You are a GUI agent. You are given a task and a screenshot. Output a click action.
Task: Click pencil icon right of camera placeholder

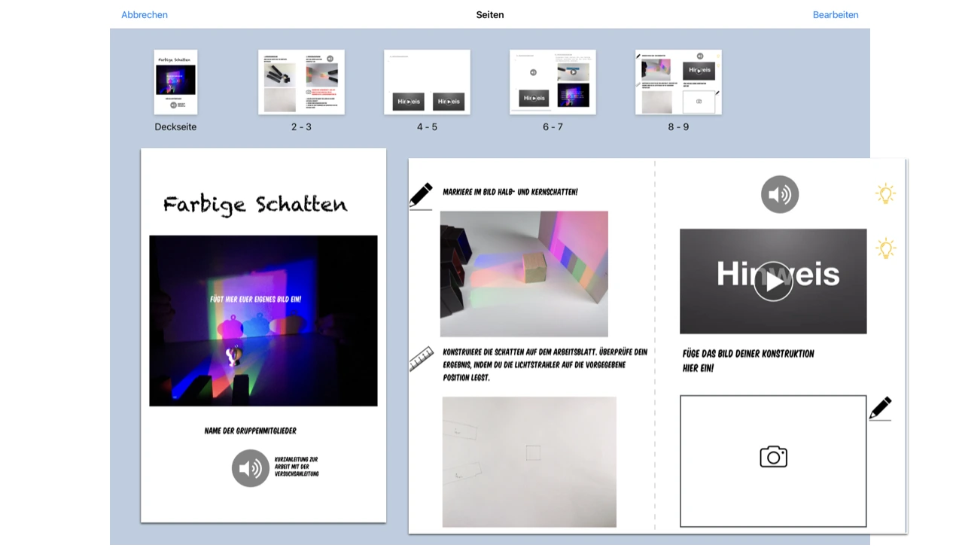point(880,409)
